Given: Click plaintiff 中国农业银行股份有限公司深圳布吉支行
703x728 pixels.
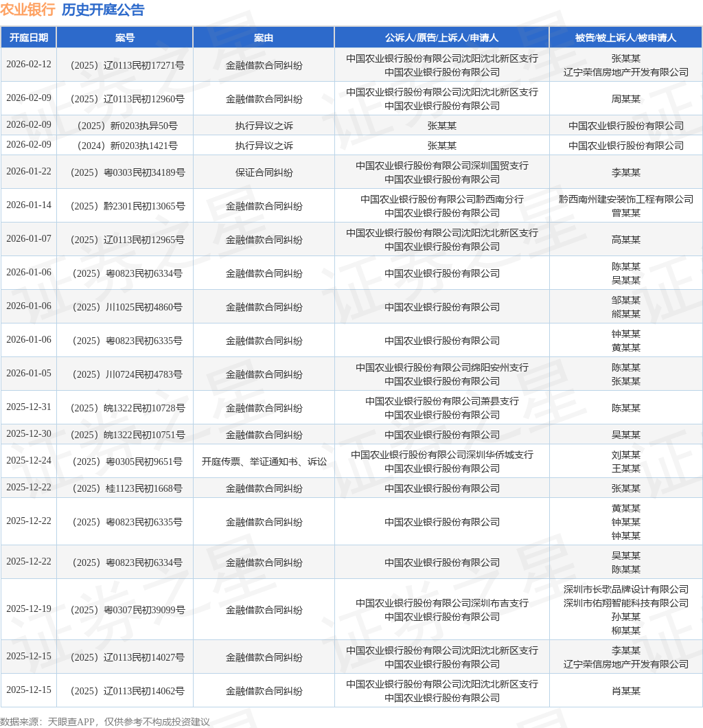Looking at the screenshot, I should point(441,603).
